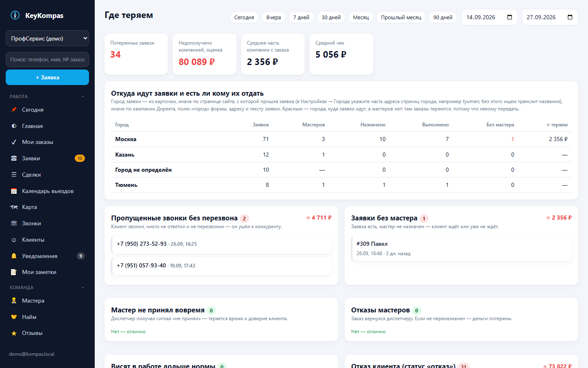Click the Тюмень row city name

(126, 185)
